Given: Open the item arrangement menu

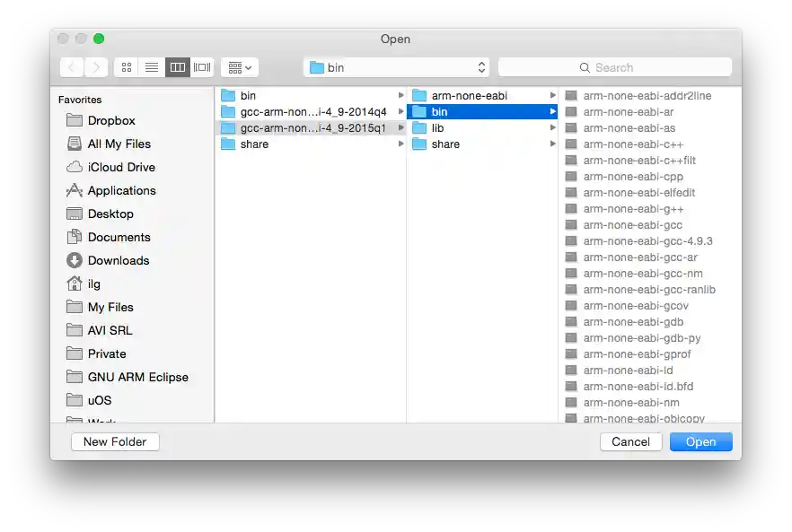Looking at the screenshot, I should click(238, 66).
